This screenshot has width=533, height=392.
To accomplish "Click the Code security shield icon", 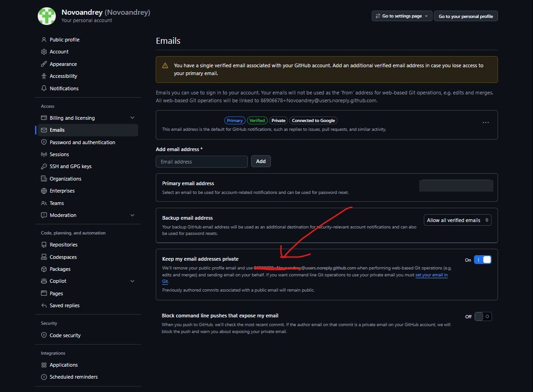I will click(x=44, y=335).
